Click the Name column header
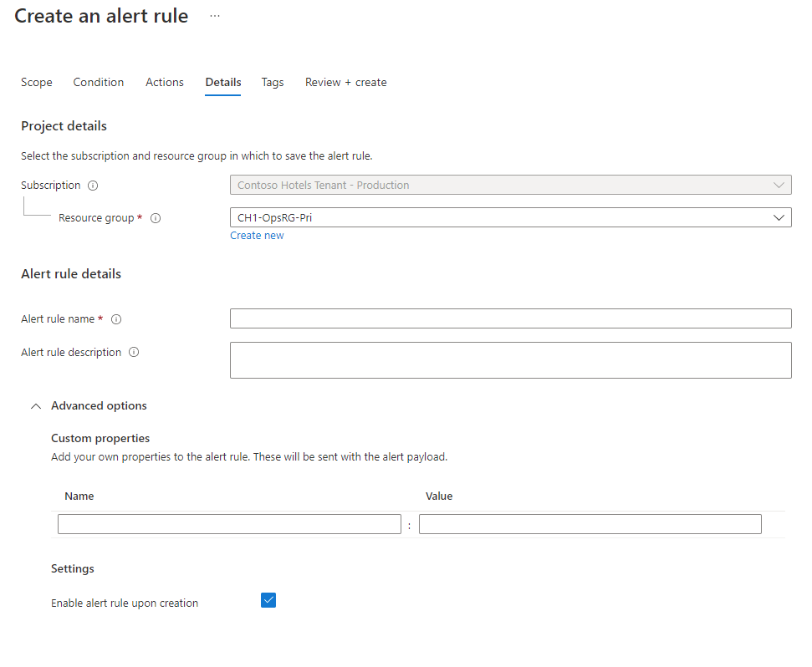Screen dimensions: 812x667 click(x=79, y=496)
